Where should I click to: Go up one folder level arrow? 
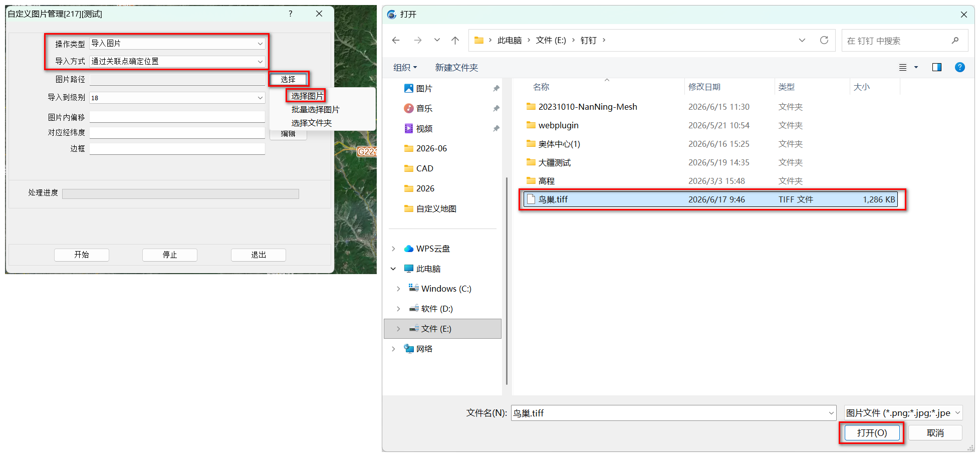pyautogui.click(x=455, y=40)
